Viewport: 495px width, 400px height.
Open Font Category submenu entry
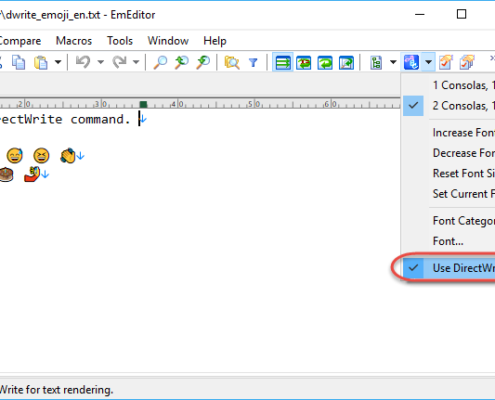pyautogui.click(x=449, y=221)
